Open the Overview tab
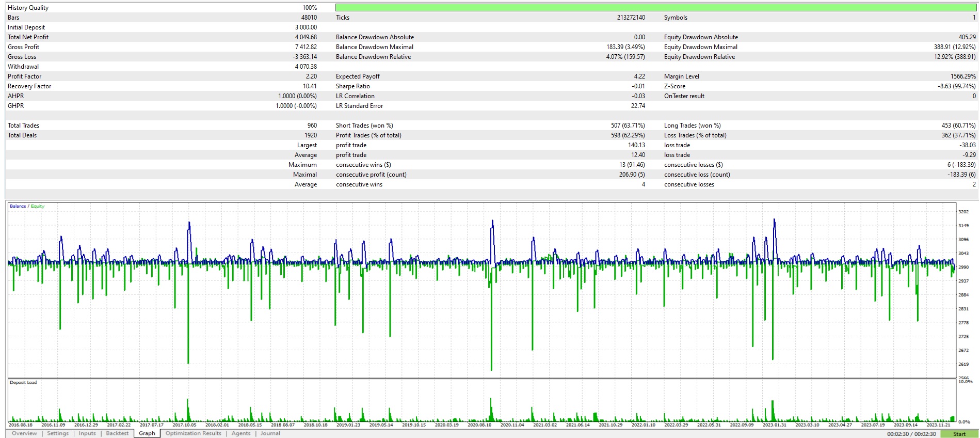Viewport: 980px width, 438px height. pyautogui.click(x=24, y=433)
